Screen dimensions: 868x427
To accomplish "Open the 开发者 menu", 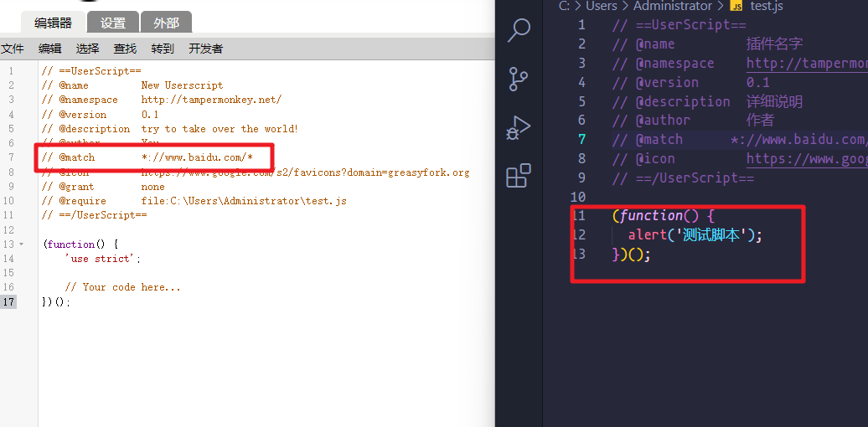I will pos(206,49).
